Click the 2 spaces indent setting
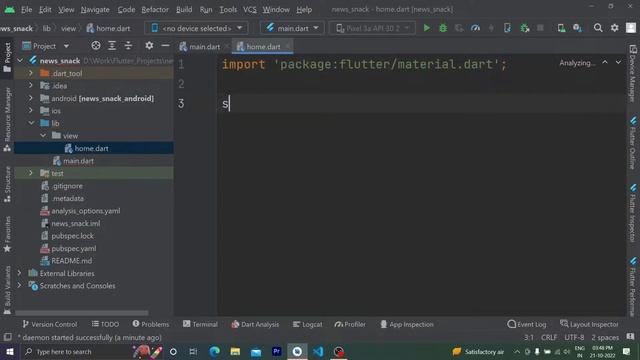 [x=605, y=337]
